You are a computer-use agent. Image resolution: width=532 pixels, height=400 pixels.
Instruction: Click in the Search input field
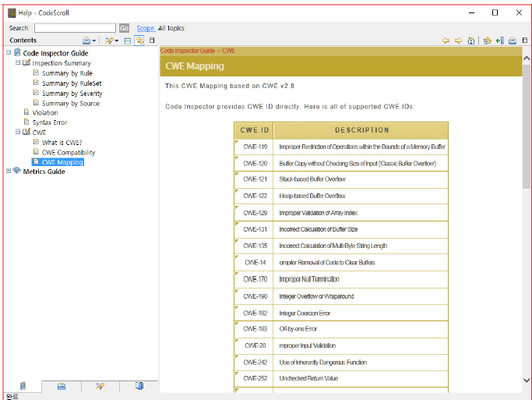(x=75, y=28)
